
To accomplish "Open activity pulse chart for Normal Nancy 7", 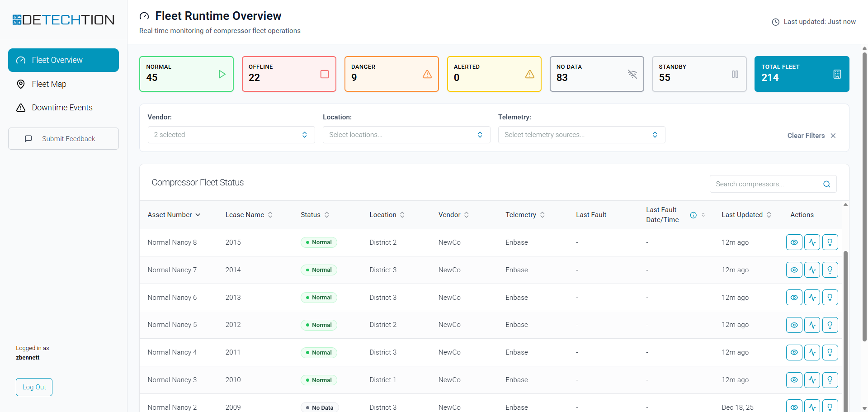I will coord(812,270).
